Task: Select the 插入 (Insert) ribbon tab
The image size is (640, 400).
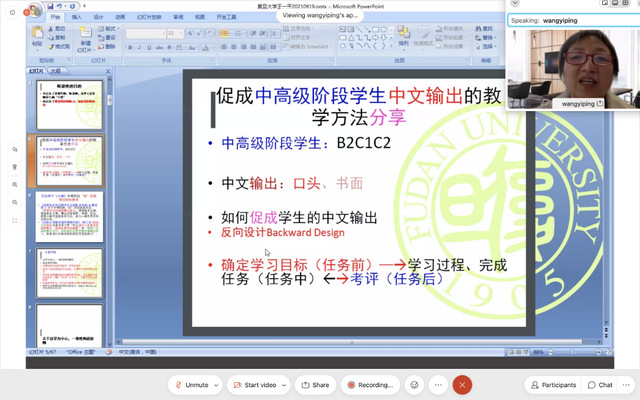Action: click(x=77, y=17)
